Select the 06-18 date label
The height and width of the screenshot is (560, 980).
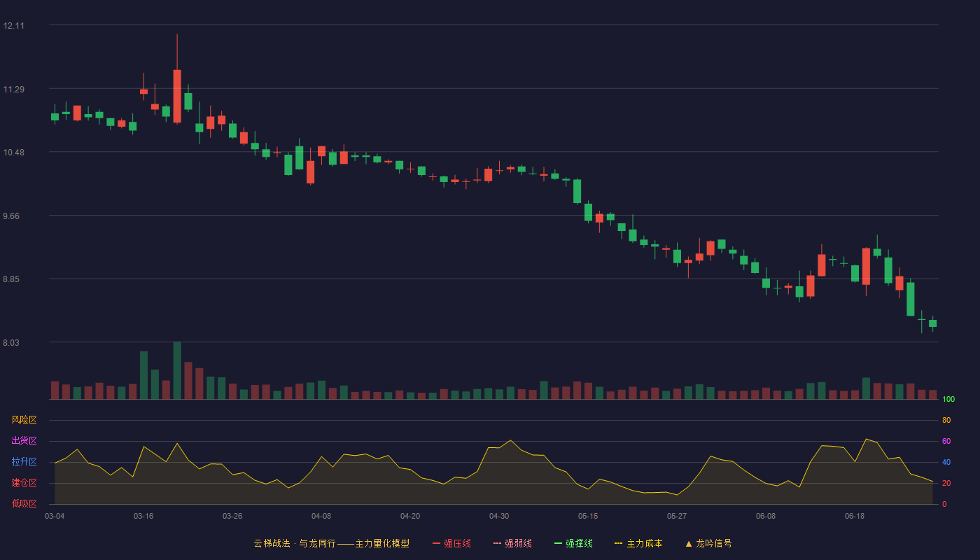pyautogui.click(x=855, y=516)
